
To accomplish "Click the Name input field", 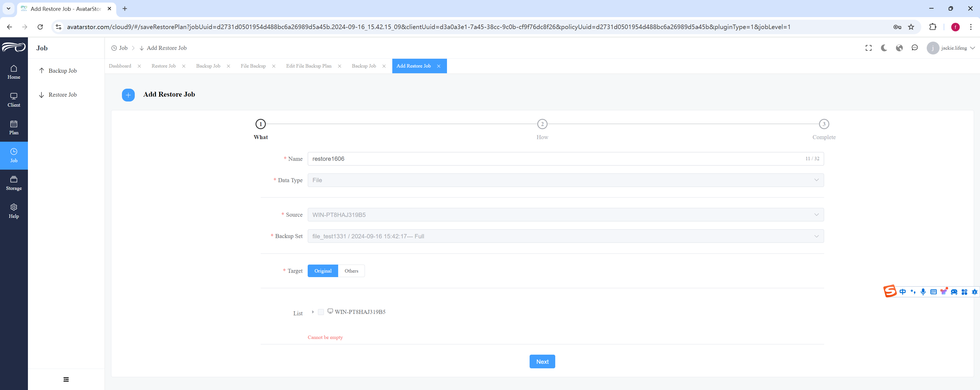I will 565,159.
